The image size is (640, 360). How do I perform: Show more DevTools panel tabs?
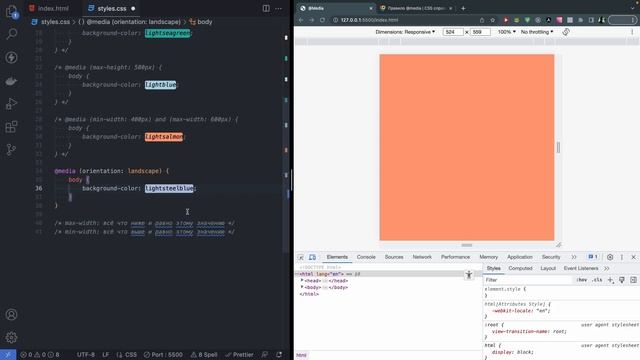pos(574,257)
